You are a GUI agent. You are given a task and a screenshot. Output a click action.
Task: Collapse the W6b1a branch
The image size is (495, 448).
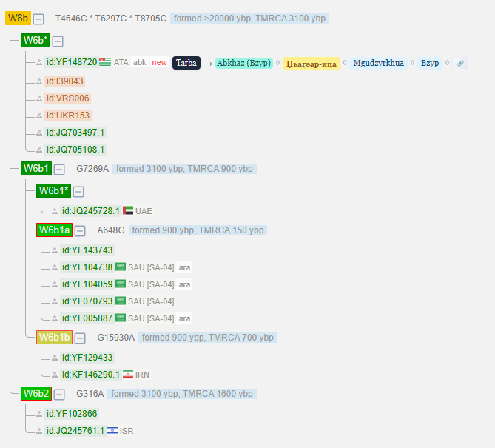[x=80, y=231]
